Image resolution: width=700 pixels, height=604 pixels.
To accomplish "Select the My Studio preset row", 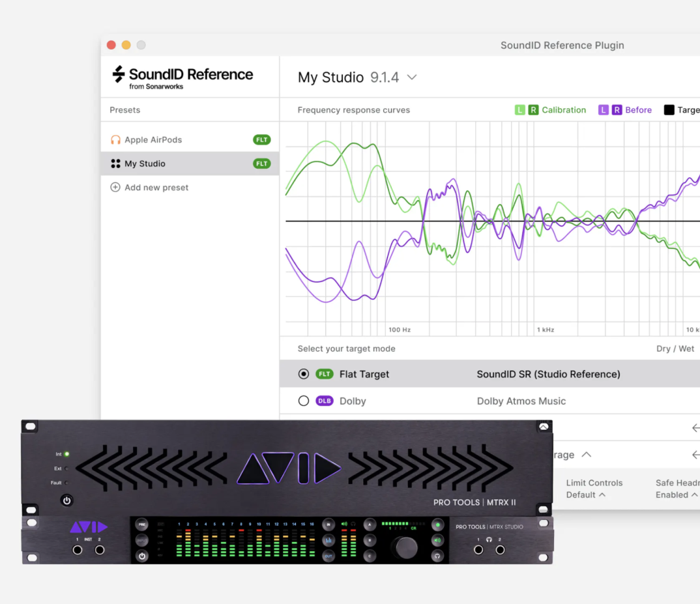I will (x=190, y=164).
